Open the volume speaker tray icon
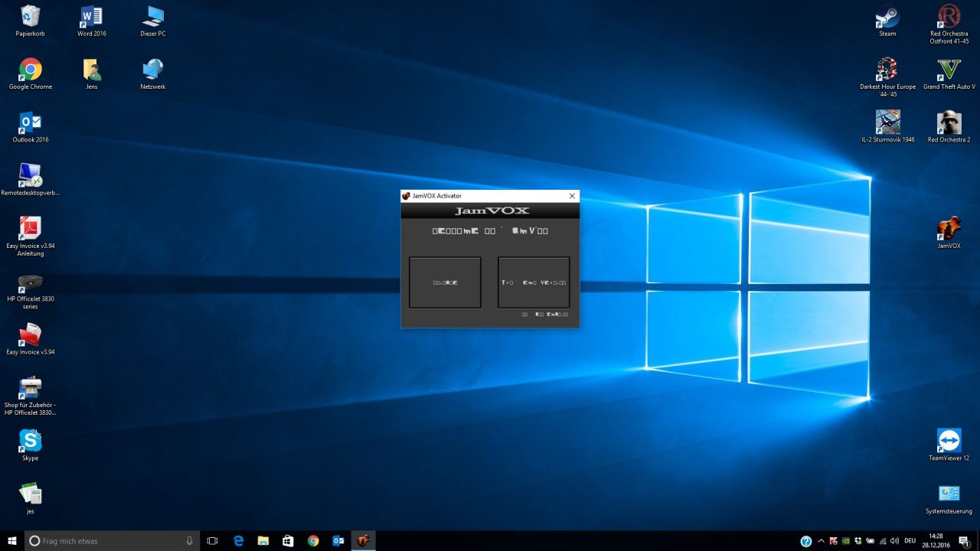Screen dimensions: 980x551 (x=895, y=541)
